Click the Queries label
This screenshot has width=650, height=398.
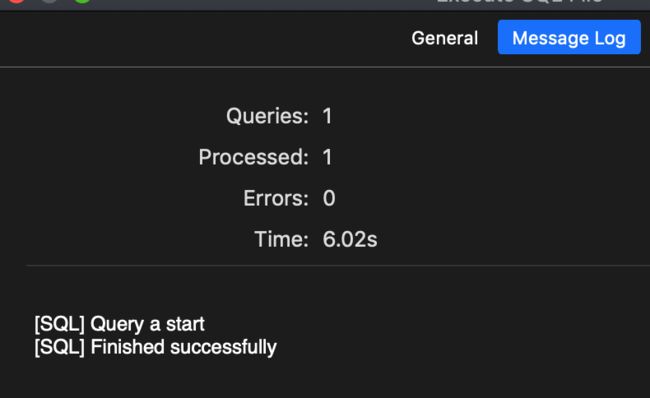[267, 116]
